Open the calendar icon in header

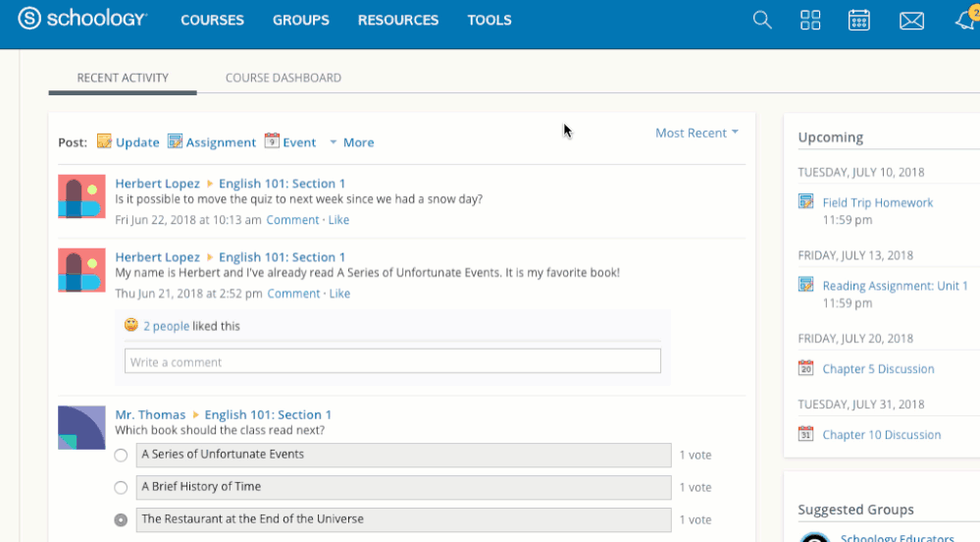858,20
